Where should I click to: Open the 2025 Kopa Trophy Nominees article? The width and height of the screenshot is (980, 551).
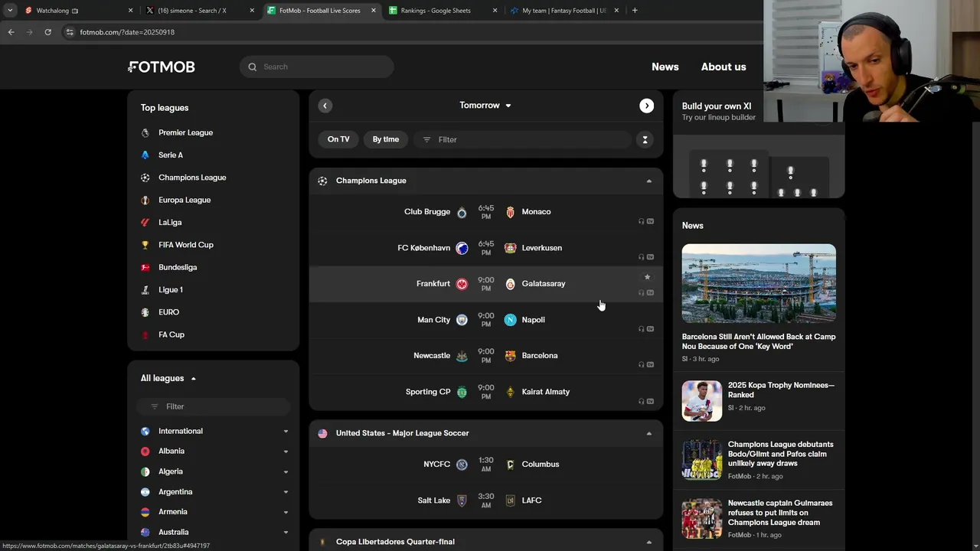click(759, 399)
